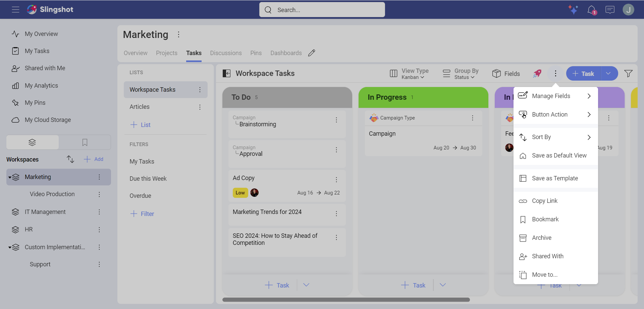Select Video Production workspace
This screenshot has width=644, height=309.
52,194
